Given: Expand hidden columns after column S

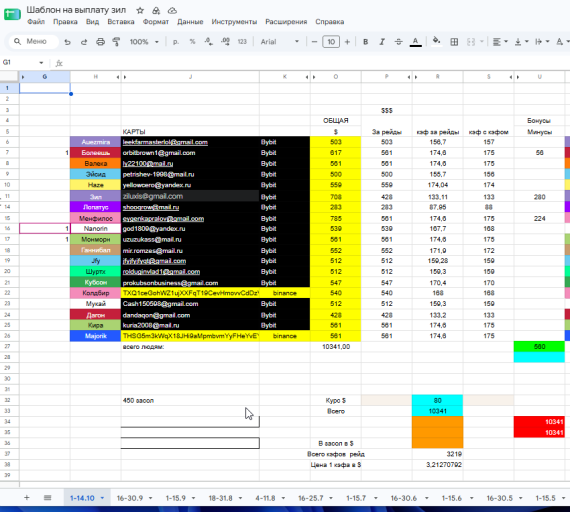Looking at the screenshot, I should click(x=511, y=77).
